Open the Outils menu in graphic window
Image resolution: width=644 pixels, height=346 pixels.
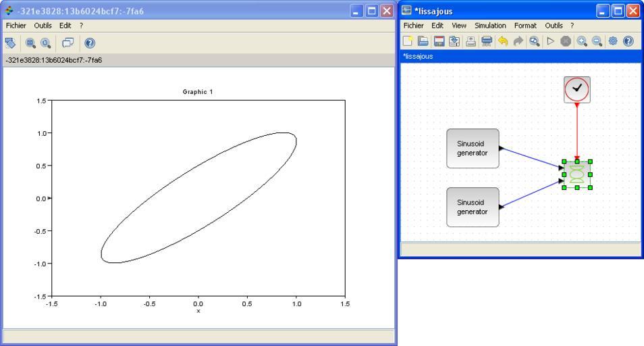tap(43, 25)
